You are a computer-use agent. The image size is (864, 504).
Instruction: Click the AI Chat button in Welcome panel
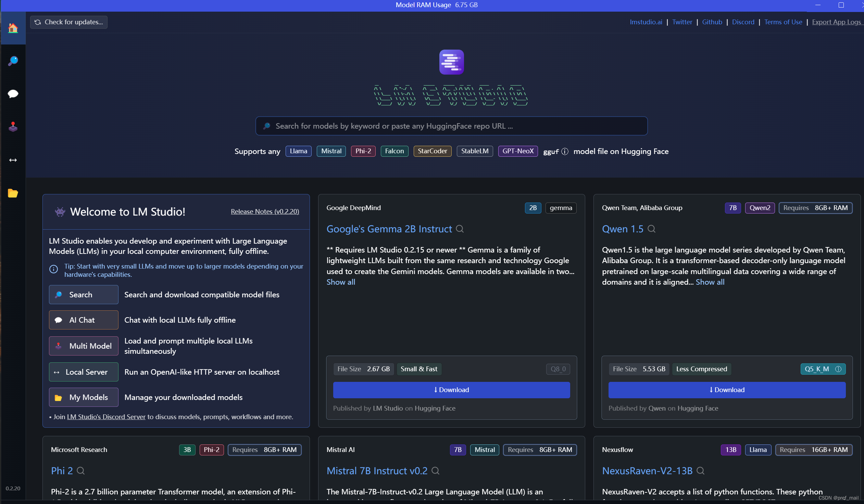point(84,320)
